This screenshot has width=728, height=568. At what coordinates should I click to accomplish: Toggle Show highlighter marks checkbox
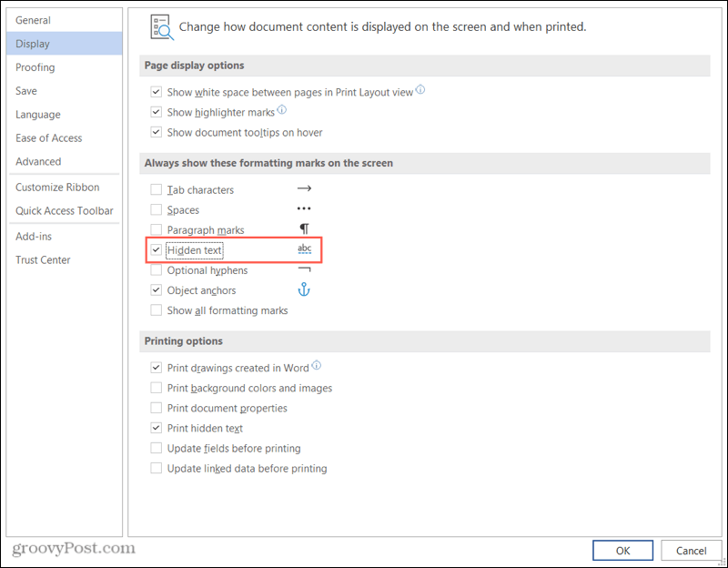tap(156, 112)
